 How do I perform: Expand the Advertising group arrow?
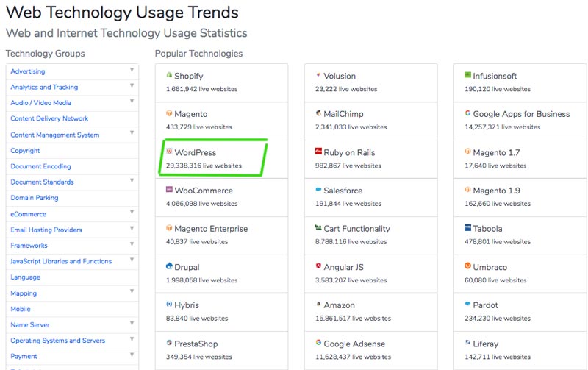click(132, 70)
